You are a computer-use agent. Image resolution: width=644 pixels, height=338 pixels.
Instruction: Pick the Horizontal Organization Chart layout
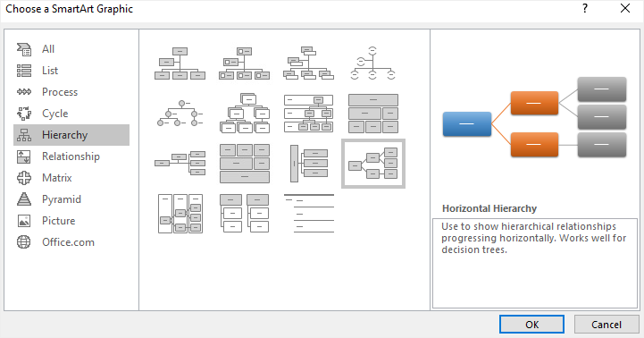pyautogui.click(x=180, y=164)
